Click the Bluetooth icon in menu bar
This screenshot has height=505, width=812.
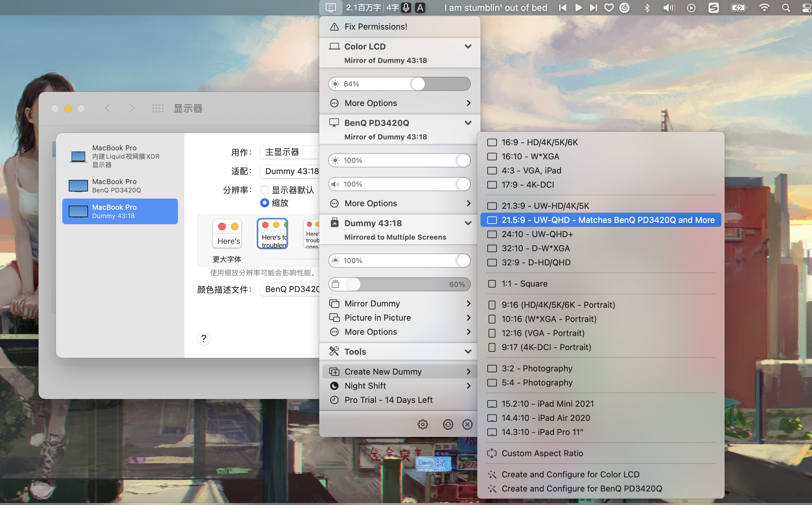tap(647, 8)
